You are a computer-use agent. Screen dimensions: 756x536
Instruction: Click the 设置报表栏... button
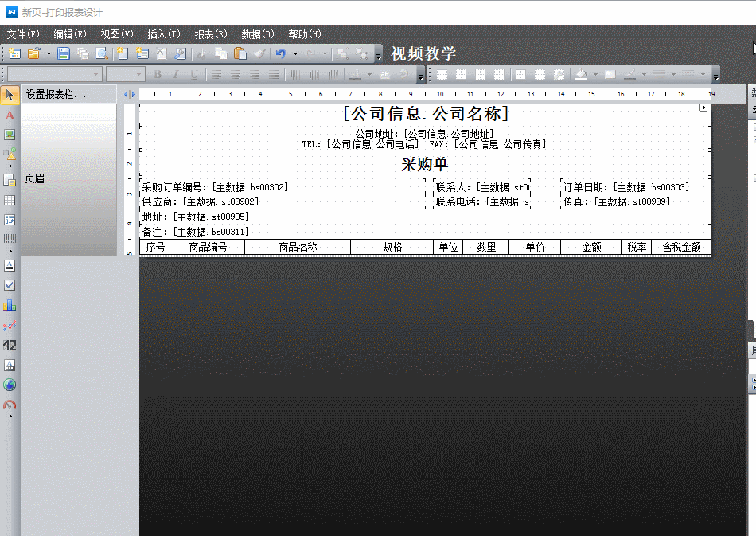(55, 94)
